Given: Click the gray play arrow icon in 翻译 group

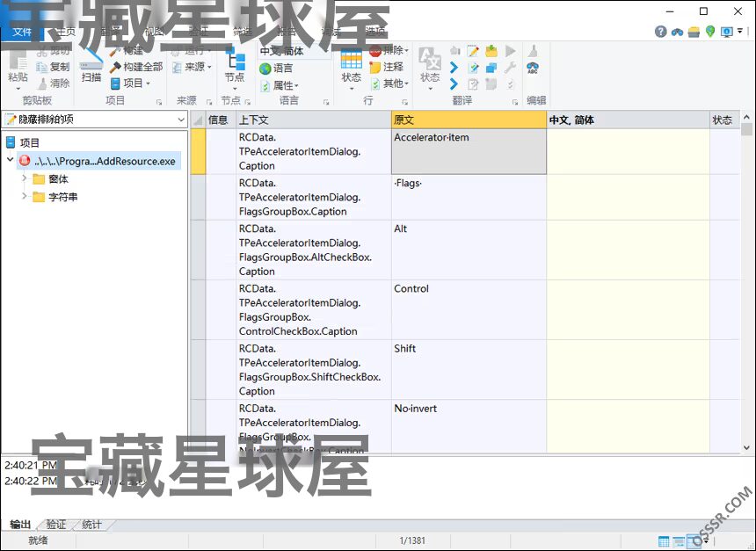Looking at the screenshot, I should (x=511, y=51).
